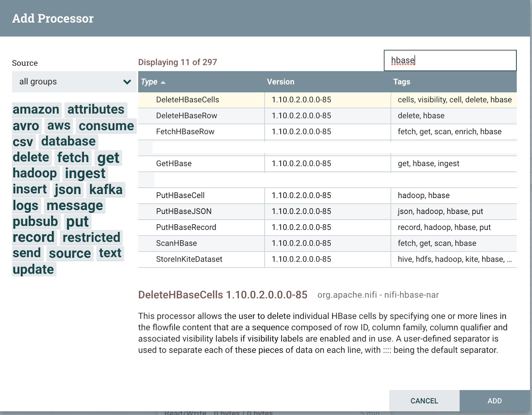Image resolution: width=532 pixels, height=415 pixels.
Task: Select the 'json' tag in the tag cloud
Action: point(68,189)
